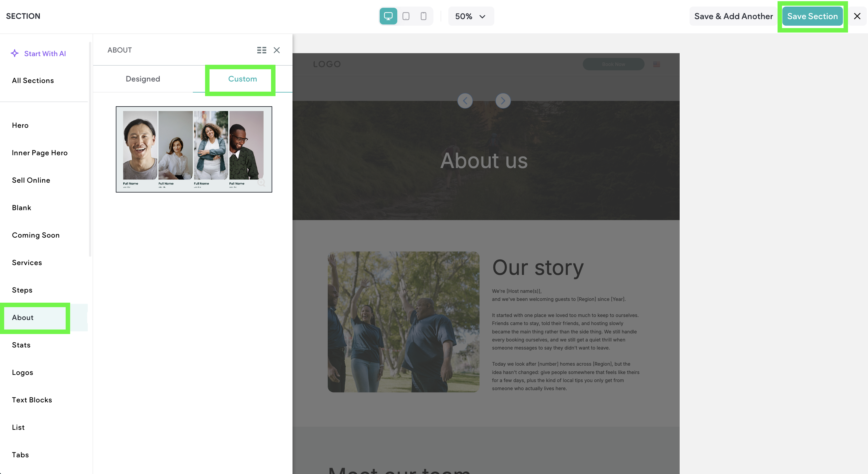Image resolution: width=868 pixels, height=474 pixels.
Task: Select the team members section thumbnail
Action: point(194,149)
